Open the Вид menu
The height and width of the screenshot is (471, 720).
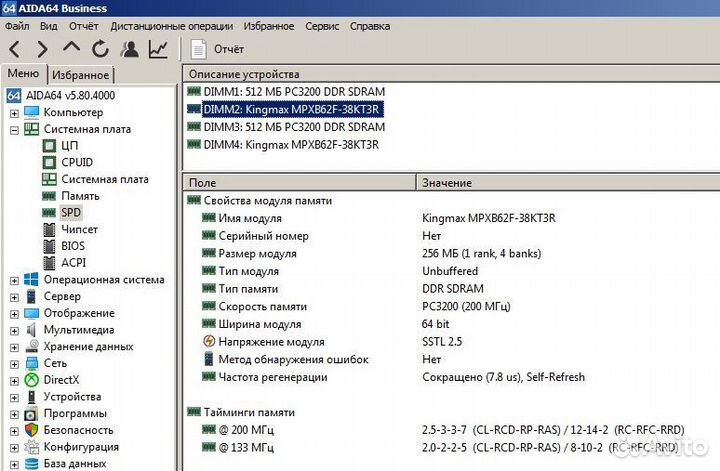pos(49,26)
